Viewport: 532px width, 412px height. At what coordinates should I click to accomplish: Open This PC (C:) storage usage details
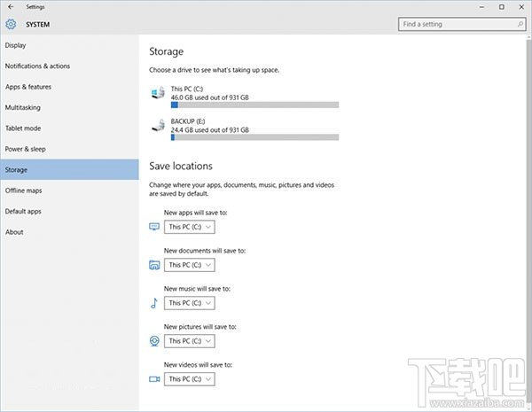coord(245,97)
